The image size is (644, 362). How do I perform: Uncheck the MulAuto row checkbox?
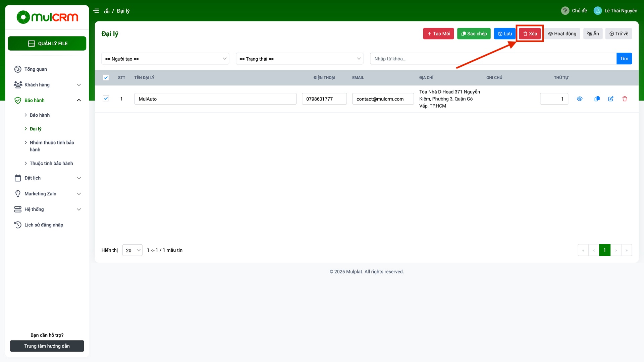point(106,99)
